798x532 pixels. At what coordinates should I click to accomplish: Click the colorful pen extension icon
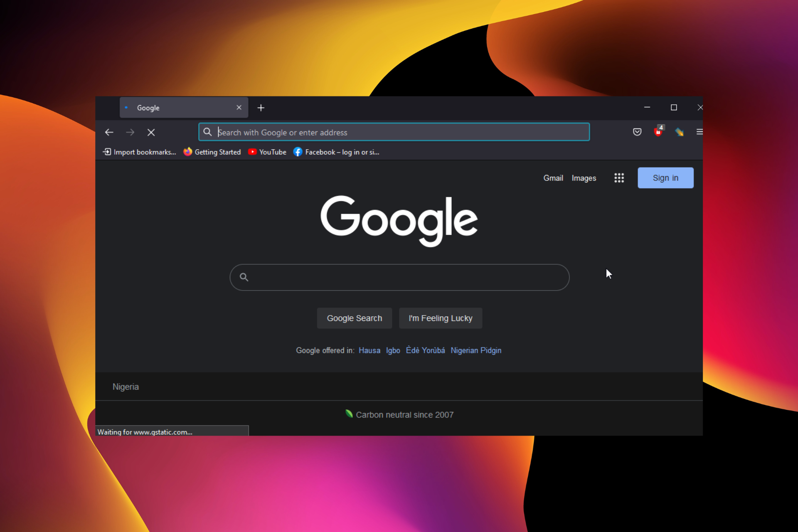(680, 132)
